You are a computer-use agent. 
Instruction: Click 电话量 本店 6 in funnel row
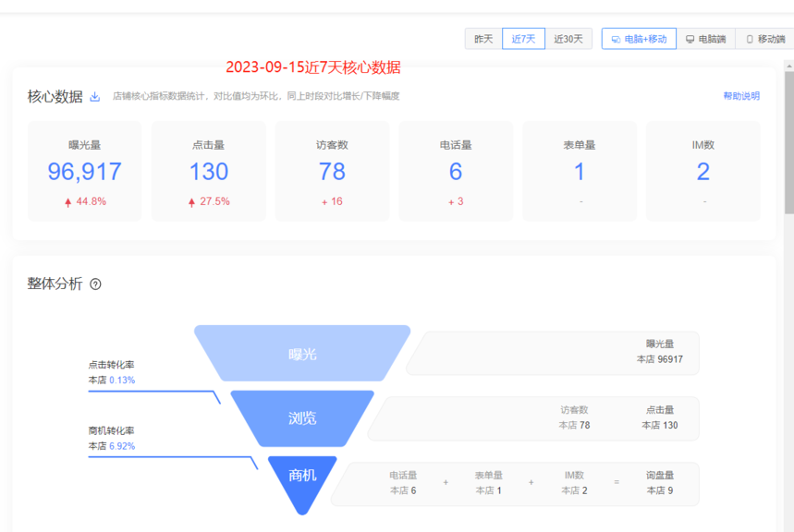pyautogui.click(x=403, y=483)
